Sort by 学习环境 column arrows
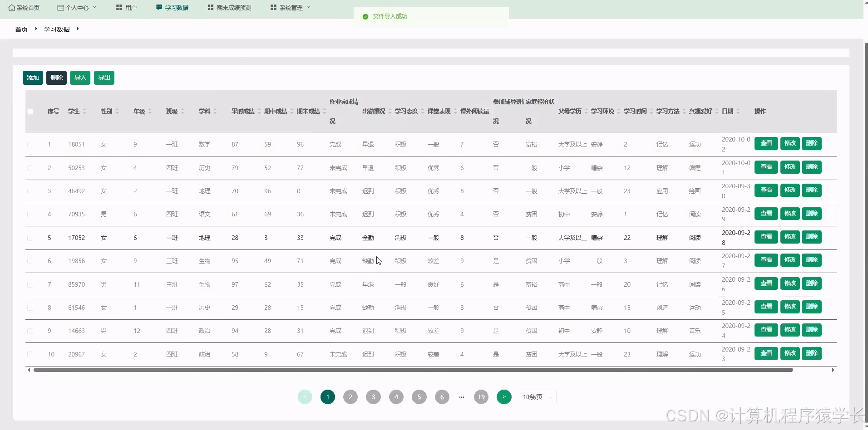 (619, 111)
